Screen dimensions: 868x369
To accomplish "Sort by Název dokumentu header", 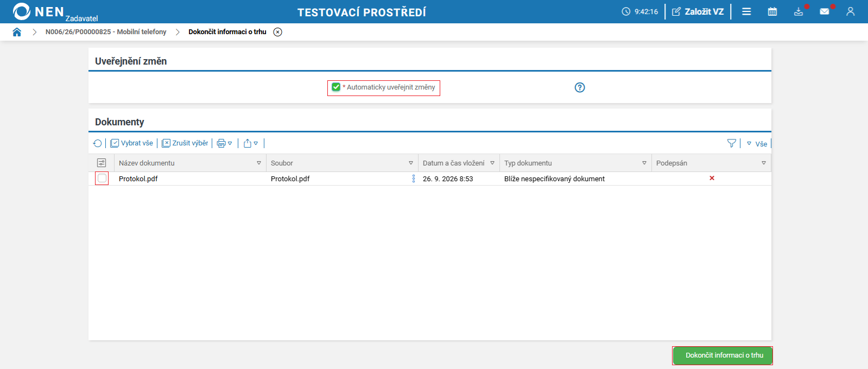I will tap(147, 163).
